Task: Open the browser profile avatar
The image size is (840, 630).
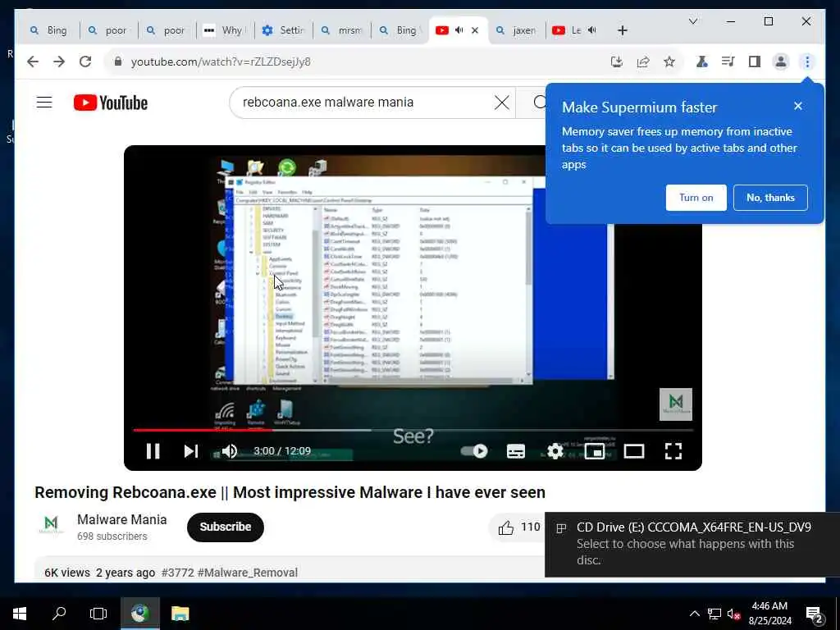Action: (781, 62)
